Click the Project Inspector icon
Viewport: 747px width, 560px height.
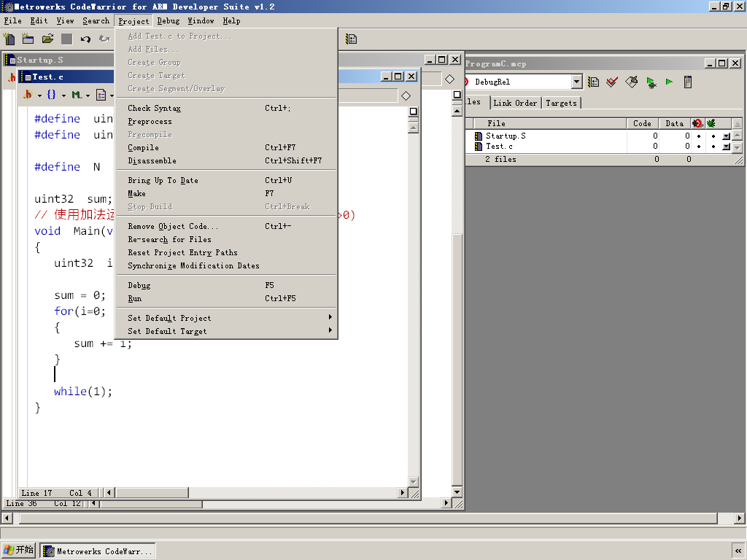point(687,82)
